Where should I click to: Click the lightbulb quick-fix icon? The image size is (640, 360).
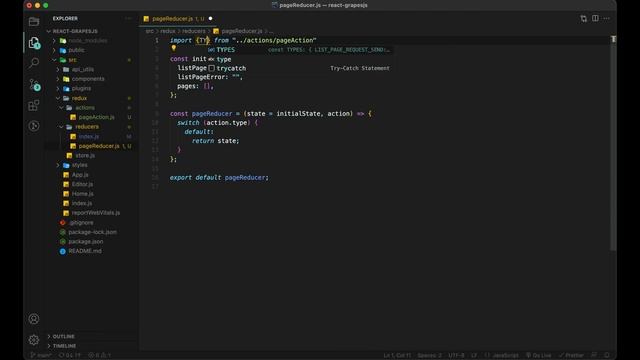click(173, 49)
